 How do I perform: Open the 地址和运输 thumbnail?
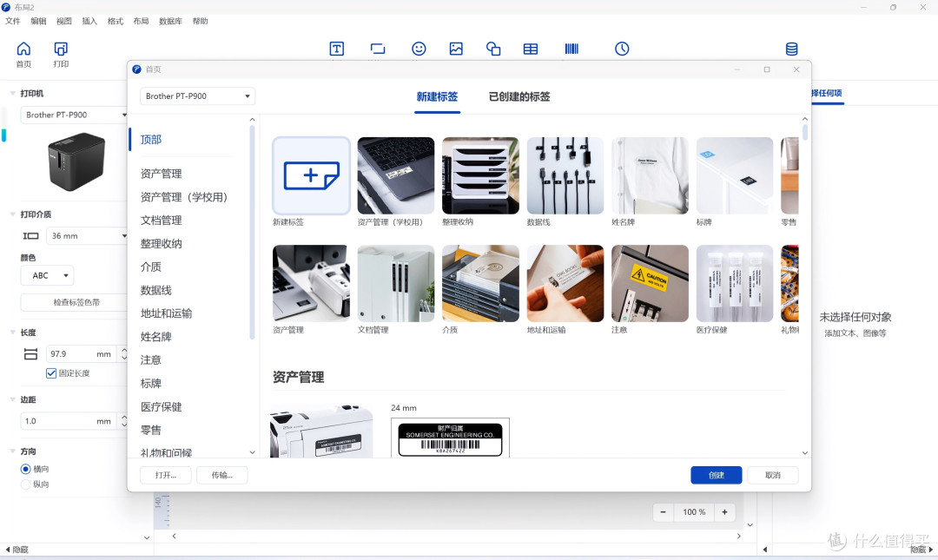pyautogui.click(x=565, y=283)
